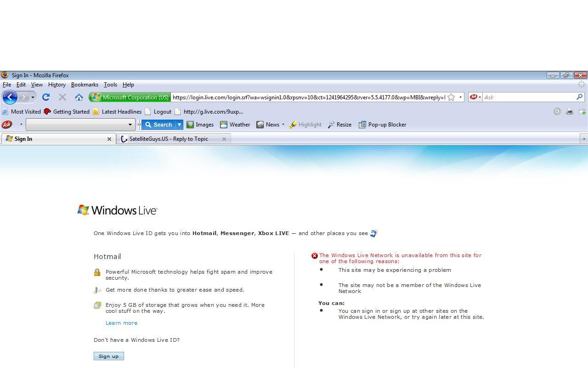
Task: Click the padlock security icon under Hotmail
Action: [x=97, y=272]
